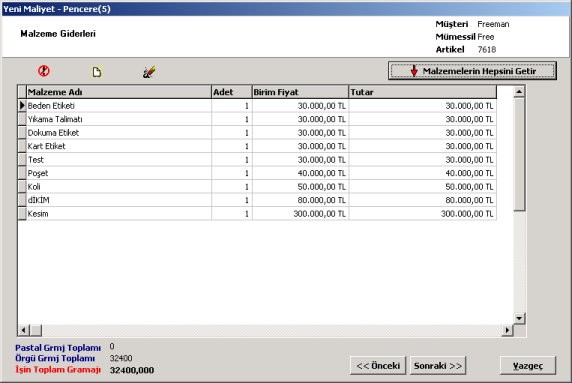
Task: Click the Adet column header
Action: (232, 92)
